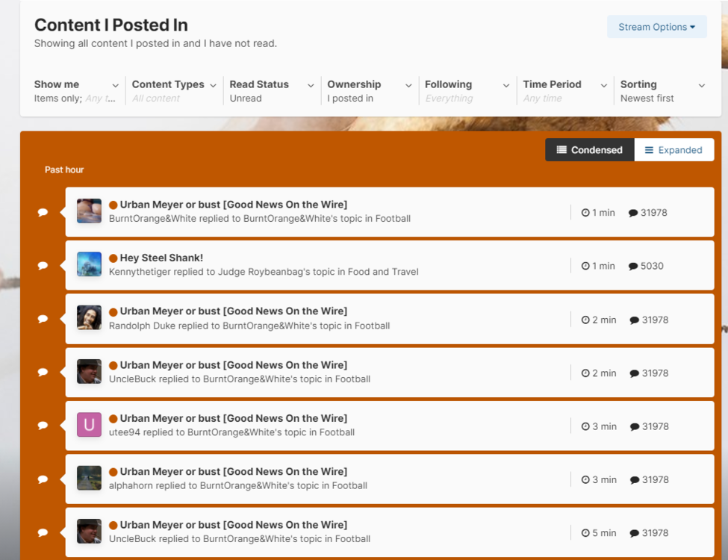Expand the Content Types filter
Image resolution: width=728 pixels, height=560 pixels.
click(174, 91)
